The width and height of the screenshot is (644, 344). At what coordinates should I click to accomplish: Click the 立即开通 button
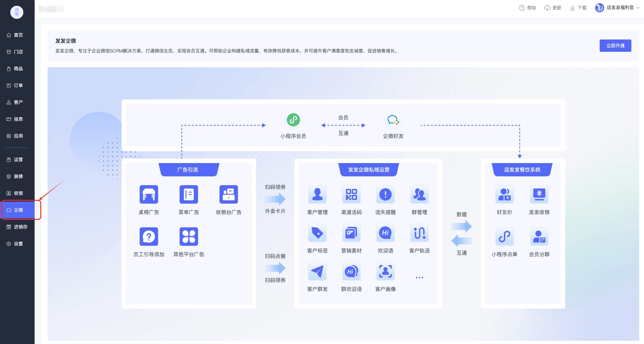[x=615, y=46]
